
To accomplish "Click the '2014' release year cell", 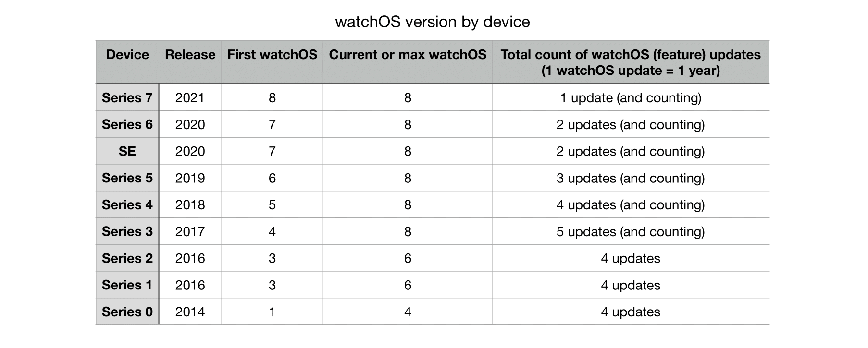I will point(190,312).
